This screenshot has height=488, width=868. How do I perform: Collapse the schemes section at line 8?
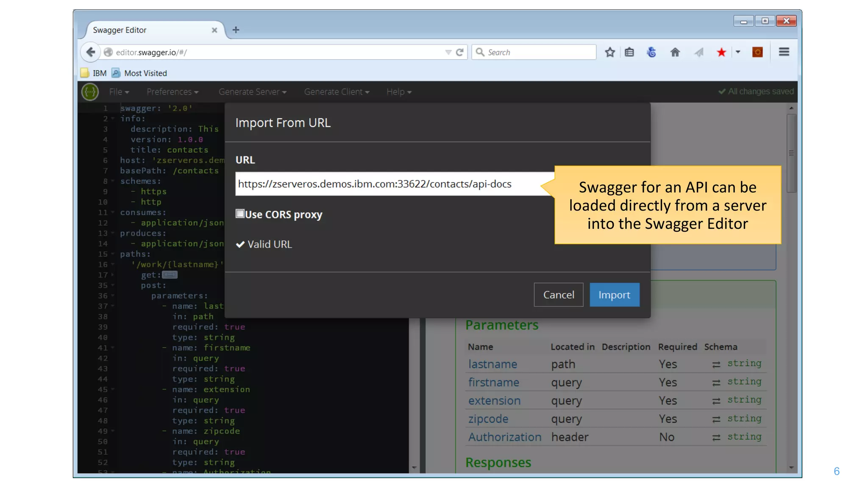pos(113,181)
